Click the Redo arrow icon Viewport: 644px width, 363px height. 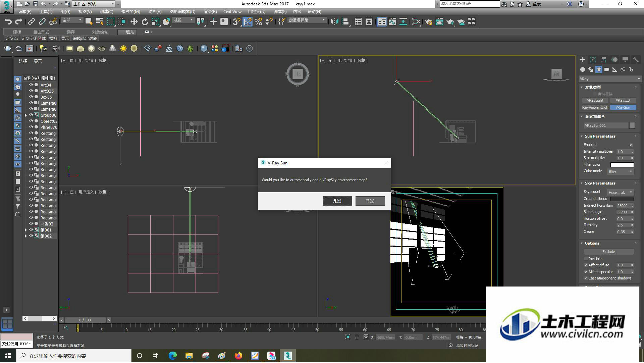(x=19, y=22)
